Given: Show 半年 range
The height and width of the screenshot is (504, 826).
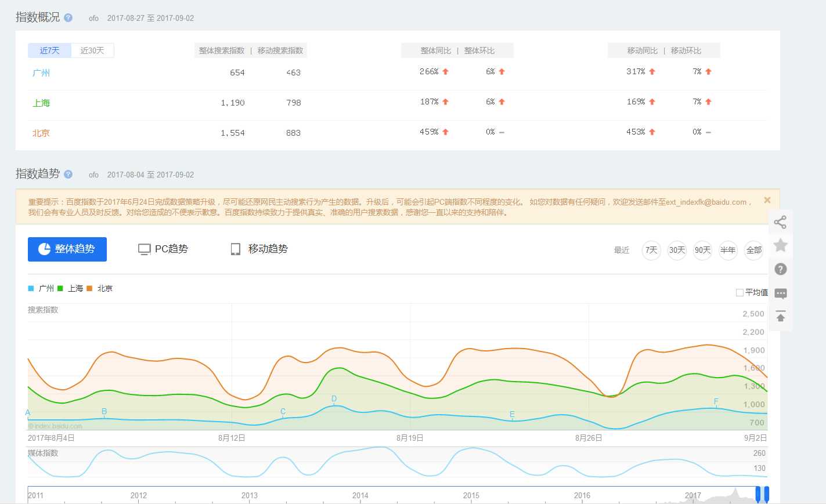Looking at the screenshot, I should pyautogui.click(x=728, y=250).
